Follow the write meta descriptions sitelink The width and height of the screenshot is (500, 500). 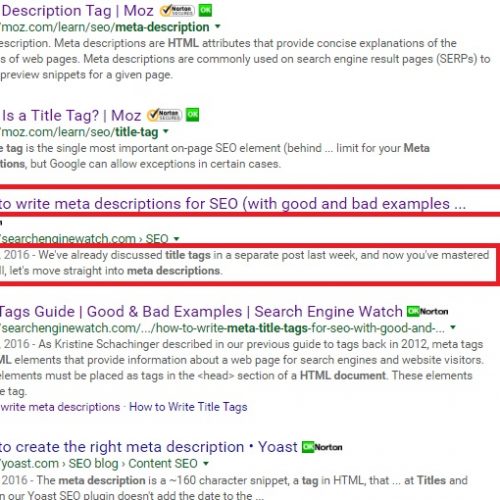60,407
